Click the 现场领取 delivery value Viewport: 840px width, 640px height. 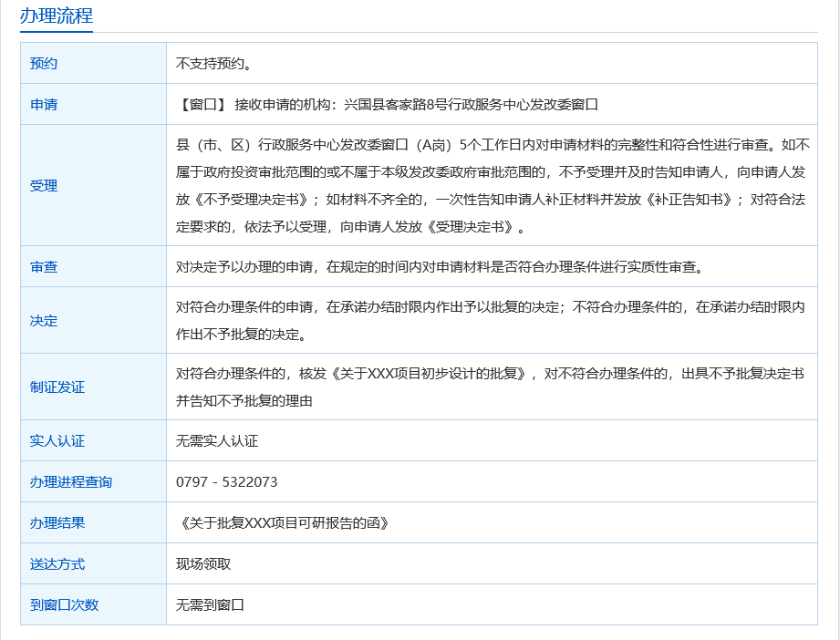(x=203, y=564)
